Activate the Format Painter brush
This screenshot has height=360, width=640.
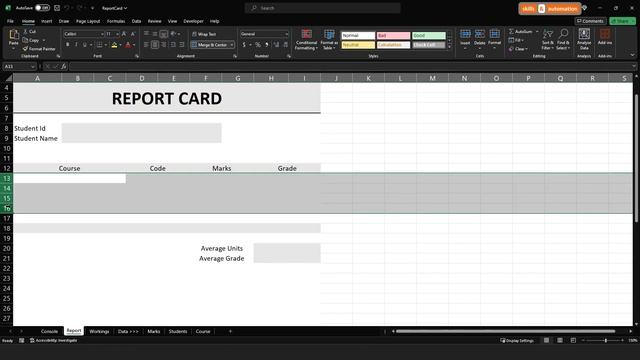[x=39, y=49]
